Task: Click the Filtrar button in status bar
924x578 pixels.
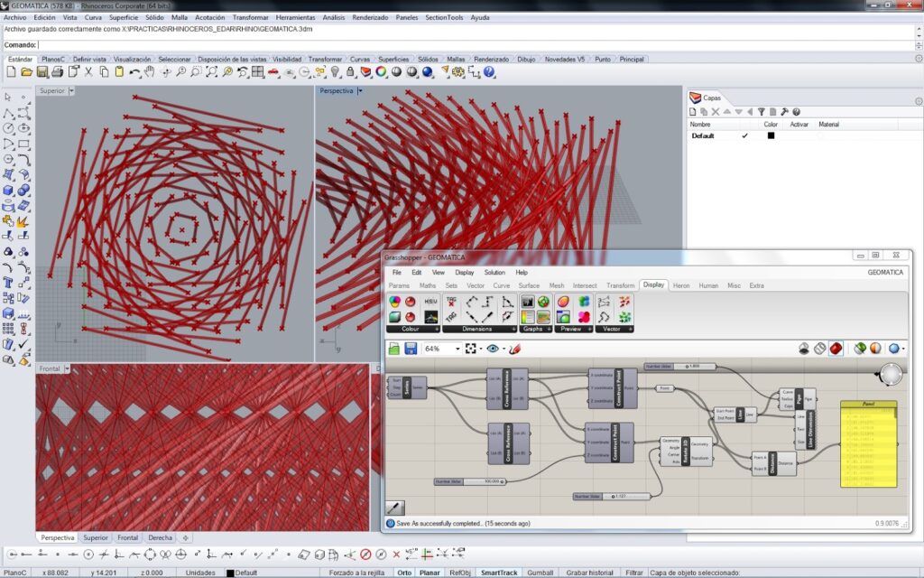Action: point(633,573)
